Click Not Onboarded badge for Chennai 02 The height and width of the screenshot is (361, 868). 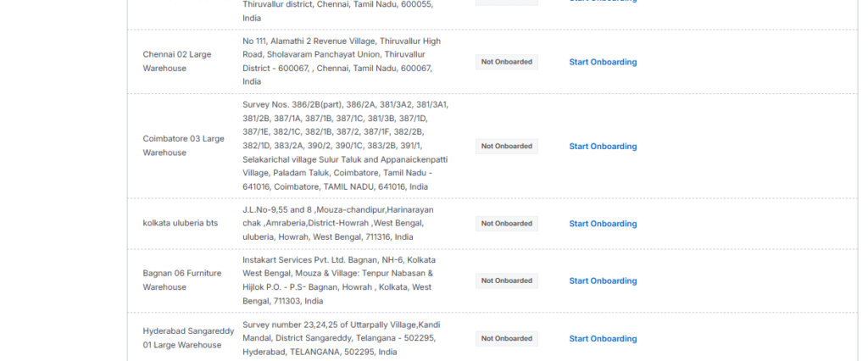tap(506, 62)
